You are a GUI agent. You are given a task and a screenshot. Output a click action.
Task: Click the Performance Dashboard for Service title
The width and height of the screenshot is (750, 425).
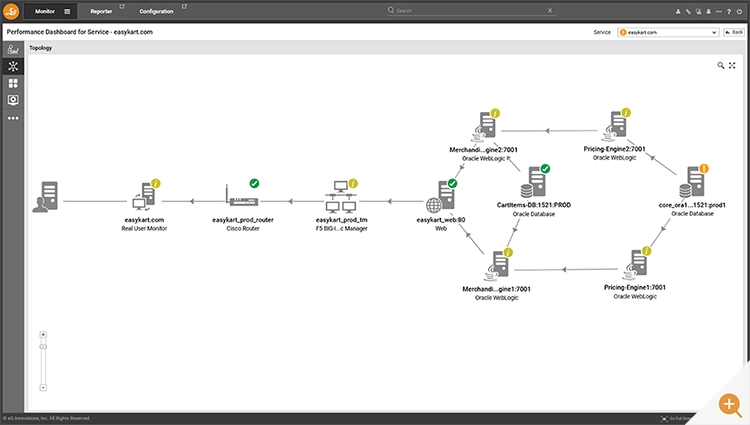pos(79,32)
